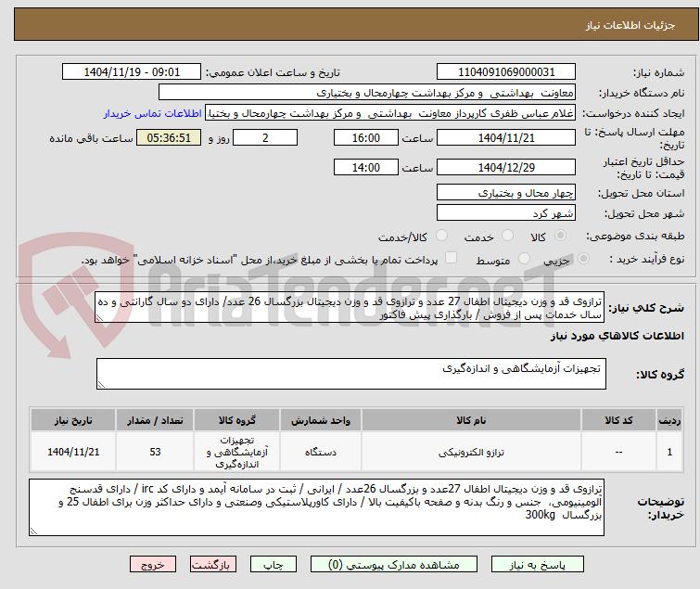Select the کالا radio button
700x589 pixels.
(560, 236)
